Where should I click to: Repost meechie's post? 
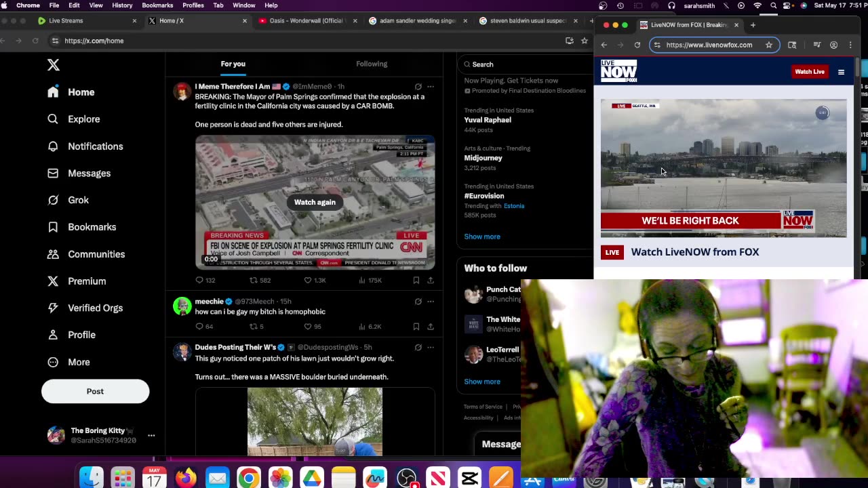[256, 327]
